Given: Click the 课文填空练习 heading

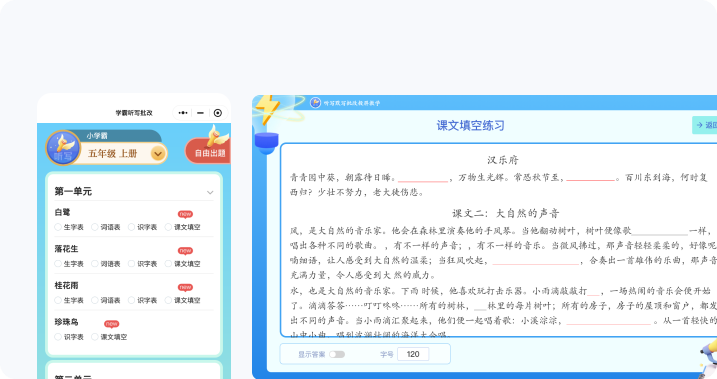Looking at the screenshot, I should (470, 125).
